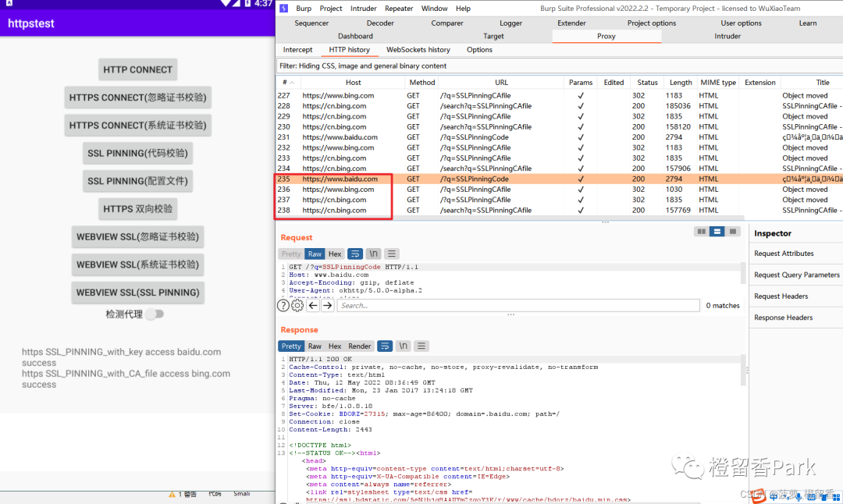Screen dimensions: 843x504
Task: Switch to the WebSockets history tab
Action: pos(418,50)
